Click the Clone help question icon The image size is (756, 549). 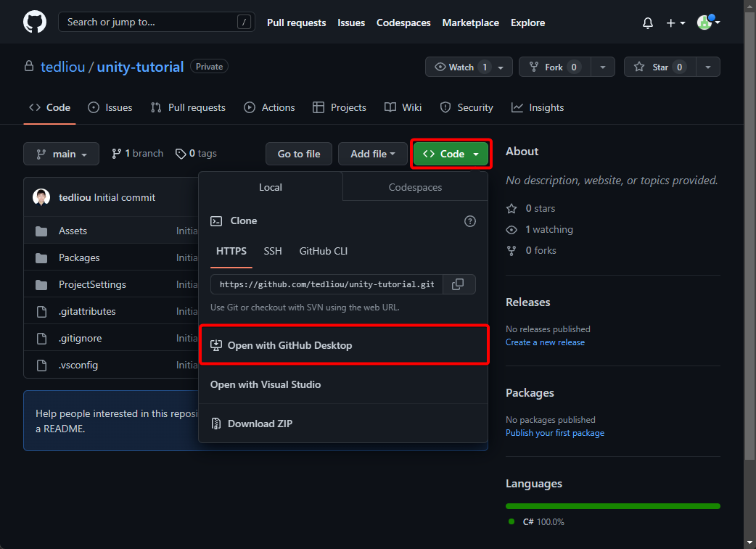click(469, 221)
